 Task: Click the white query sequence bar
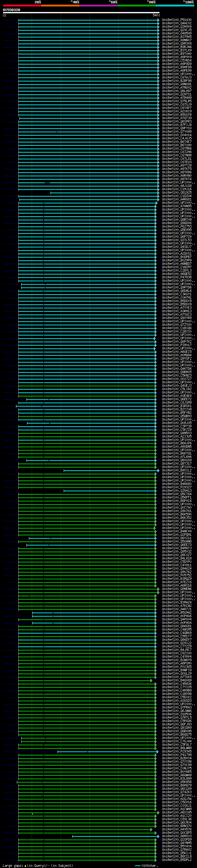81,12
